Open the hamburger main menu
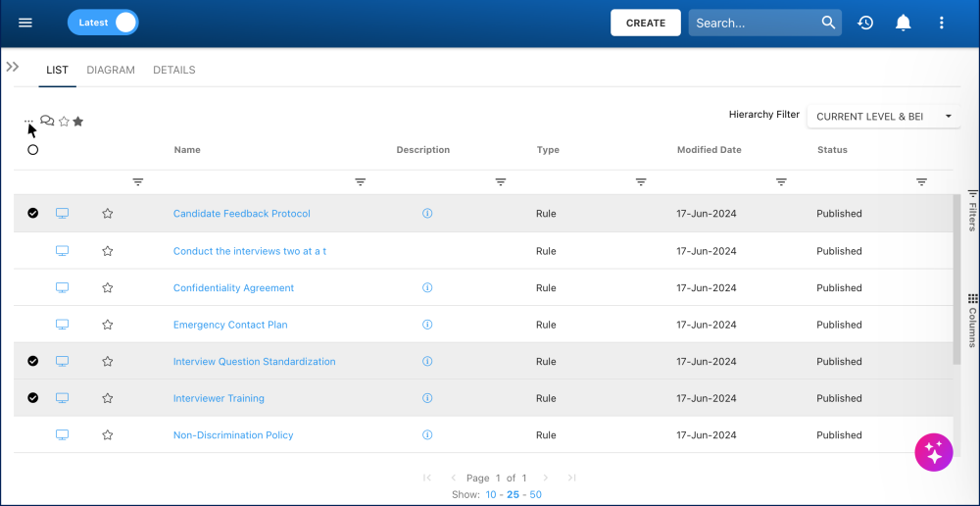 point(25,24)
